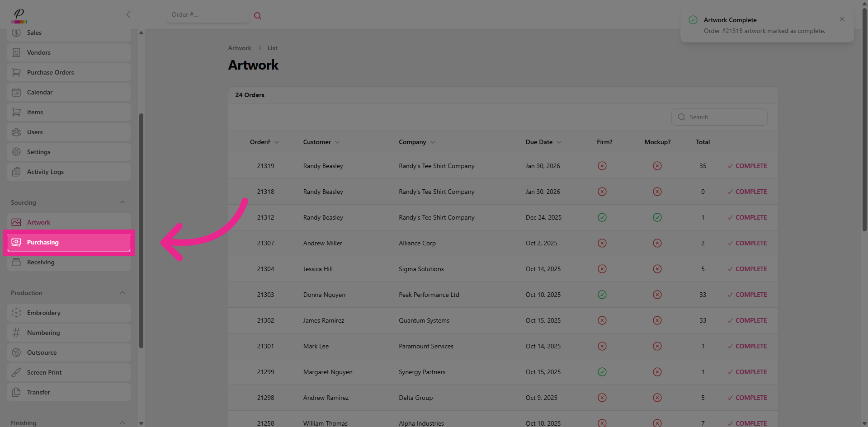
Task: Click the Embroidery icon in sidebar
Action: click(x=16, y=313)
